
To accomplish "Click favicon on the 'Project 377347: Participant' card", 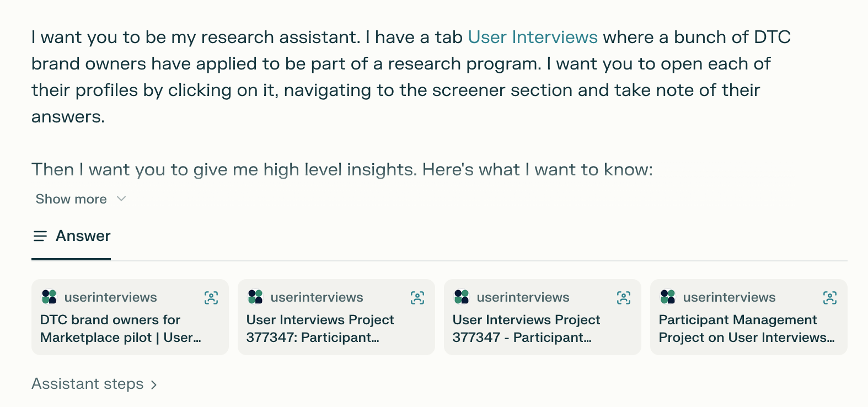I will 255,297.
